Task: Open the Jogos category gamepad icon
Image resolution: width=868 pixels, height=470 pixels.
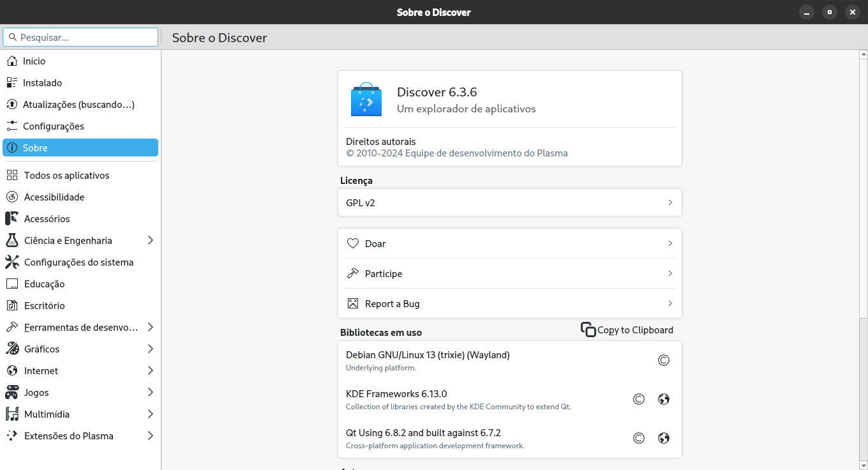Action: click(x=12, y=392)
